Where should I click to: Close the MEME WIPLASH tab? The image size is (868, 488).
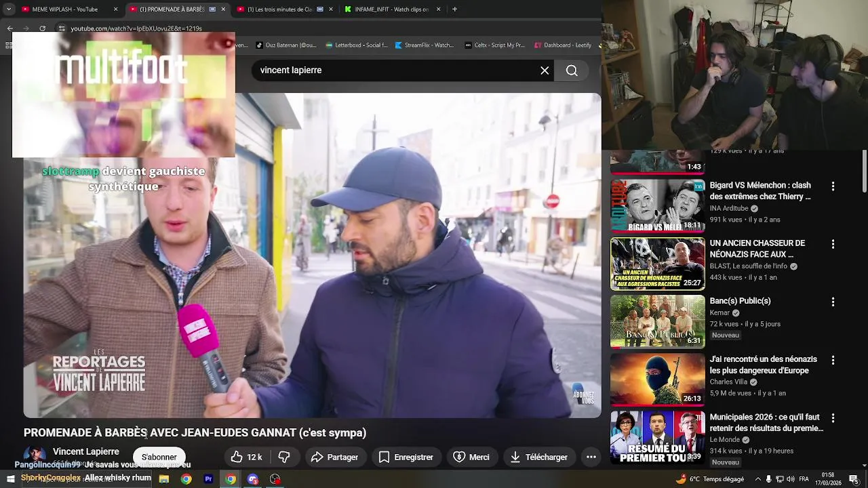(115, 9)
